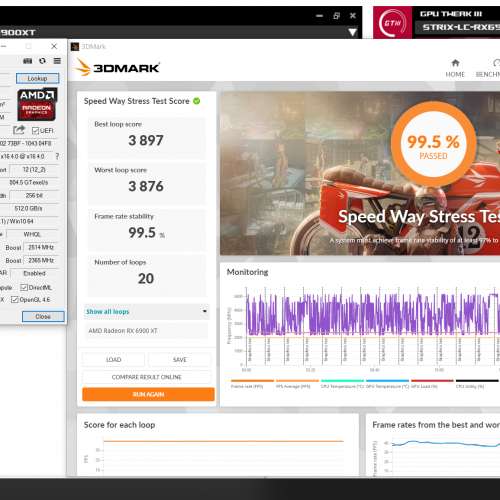This screenshot has height=500, width=500.
Task: Click the 99.5 % PASSED badge
Action: [x=433, y=144]
